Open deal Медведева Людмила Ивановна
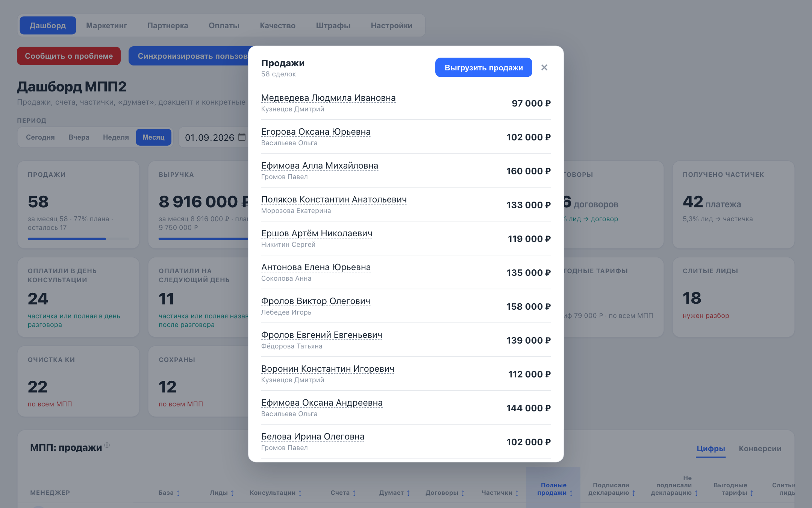Screen dimensions: 812x508 click(x=328, y=98)
